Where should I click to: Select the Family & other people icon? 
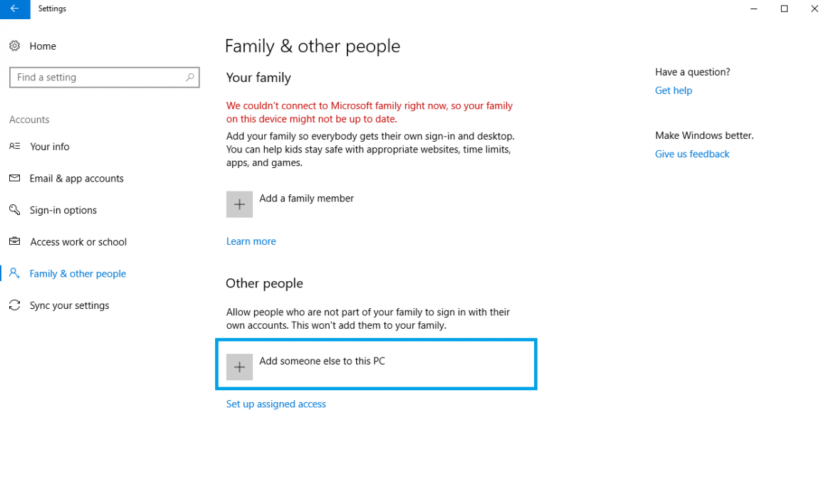[15, 273]
